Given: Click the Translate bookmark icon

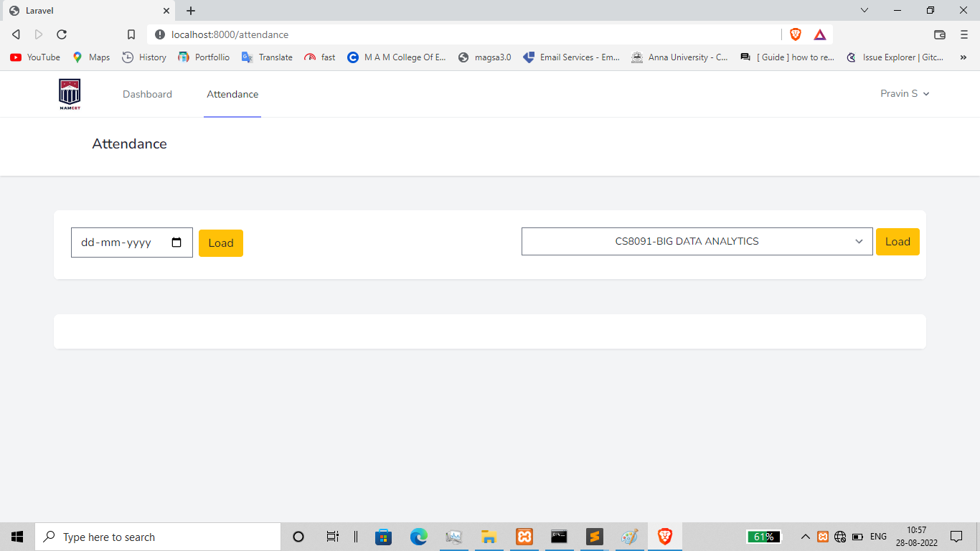Looking at the screenshot, I should [x=247, y=57].
